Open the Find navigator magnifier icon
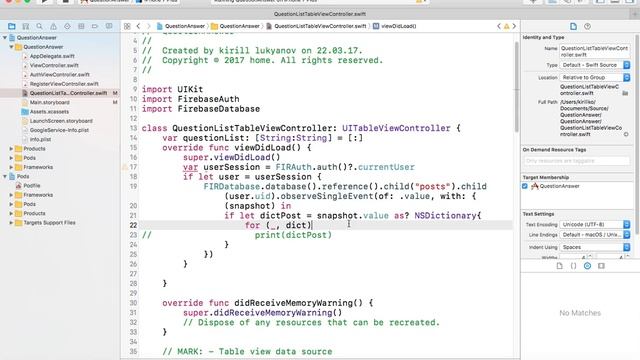 (40, 26)
